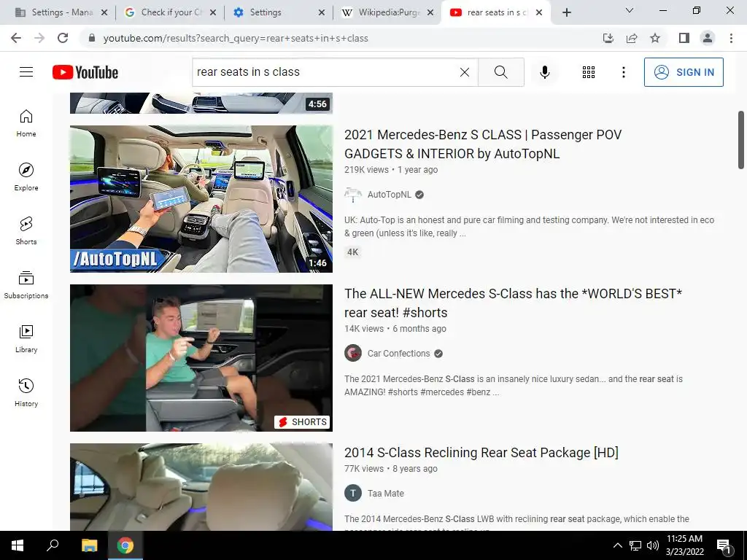The width and height of the screenshot is (747, 560).
Task: View site information via padlock icon
Action: [x=92, y=38]
